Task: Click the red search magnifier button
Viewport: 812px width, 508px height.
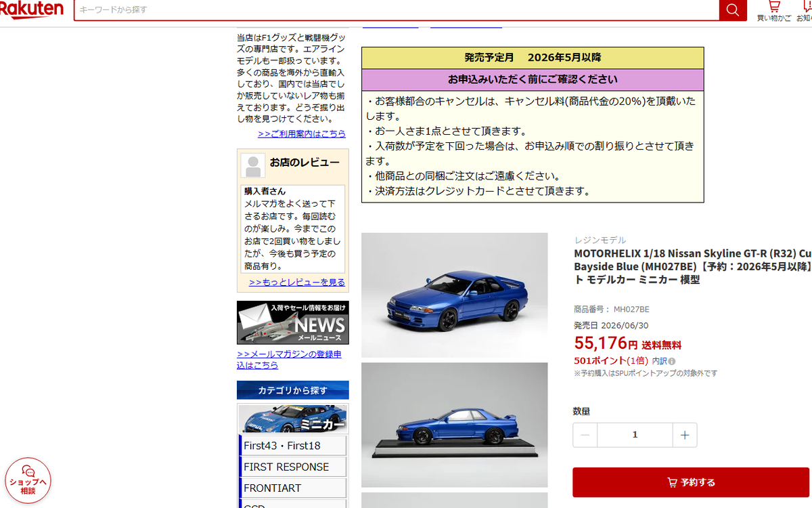Action: coord(733,10)
